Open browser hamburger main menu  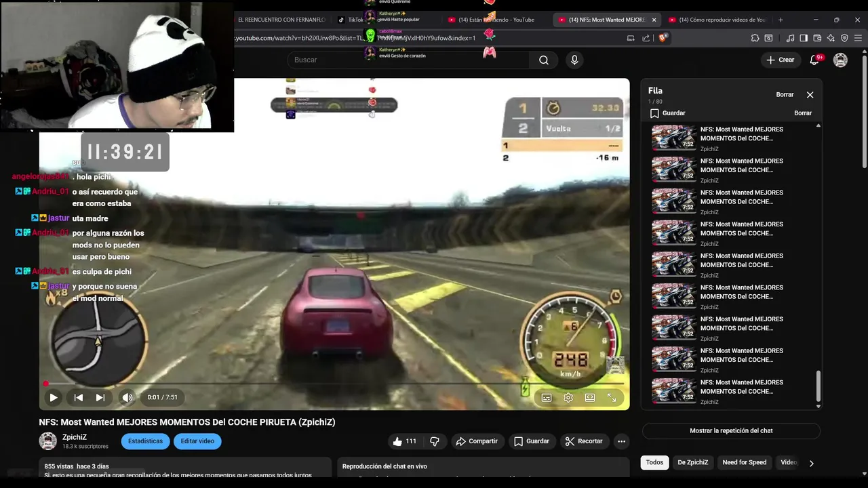click(859, 38)
